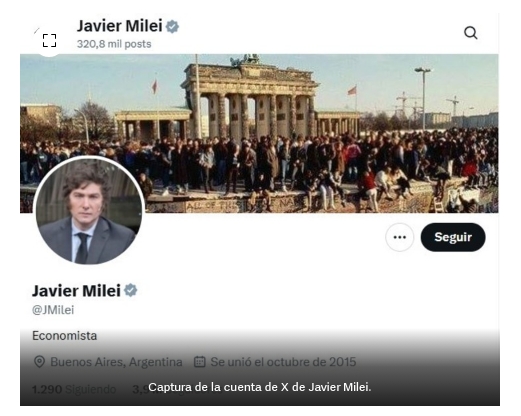Image resolution: width=521 pixels, height=416 pixels.
Task: Open the partially hidden followers count
Action: [x=140, y=389]
